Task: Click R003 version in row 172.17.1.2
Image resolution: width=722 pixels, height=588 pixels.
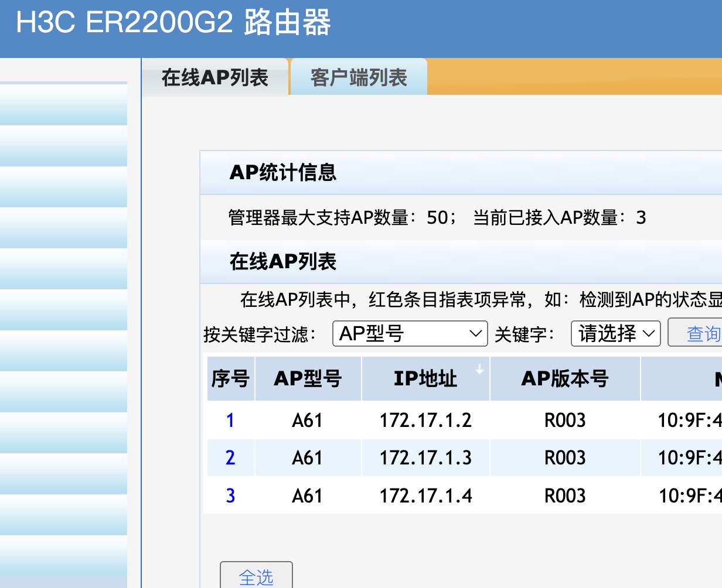Action: (565, 421)
